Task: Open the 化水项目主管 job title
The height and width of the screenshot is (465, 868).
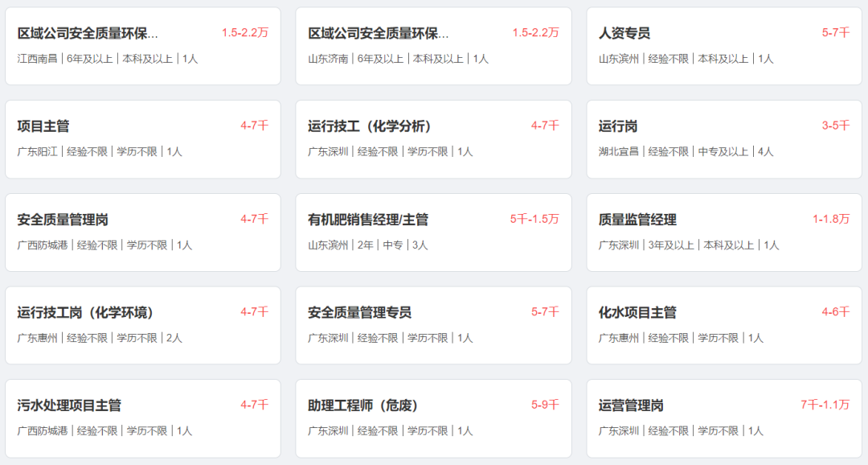Action: pos(637,313)
